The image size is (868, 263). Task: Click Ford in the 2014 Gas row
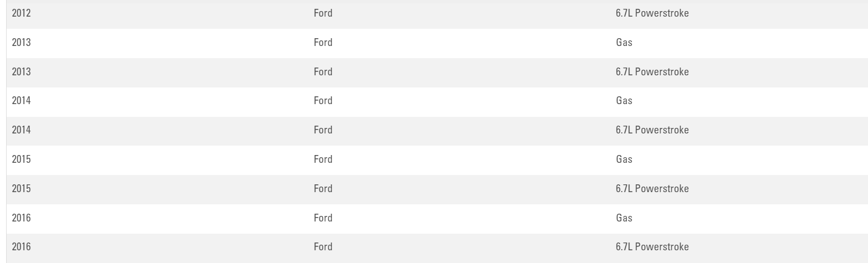click(x=323, y=101)
